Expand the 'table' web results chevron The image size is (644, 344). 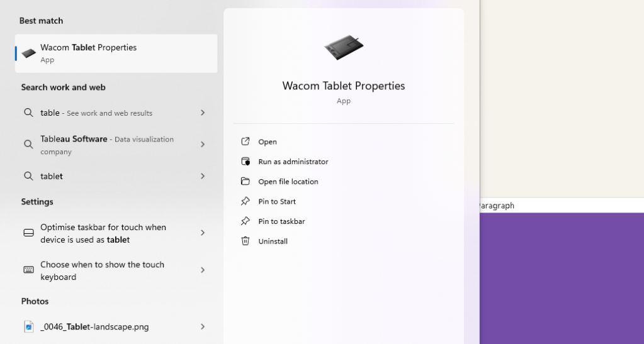[x=203, y=113]
